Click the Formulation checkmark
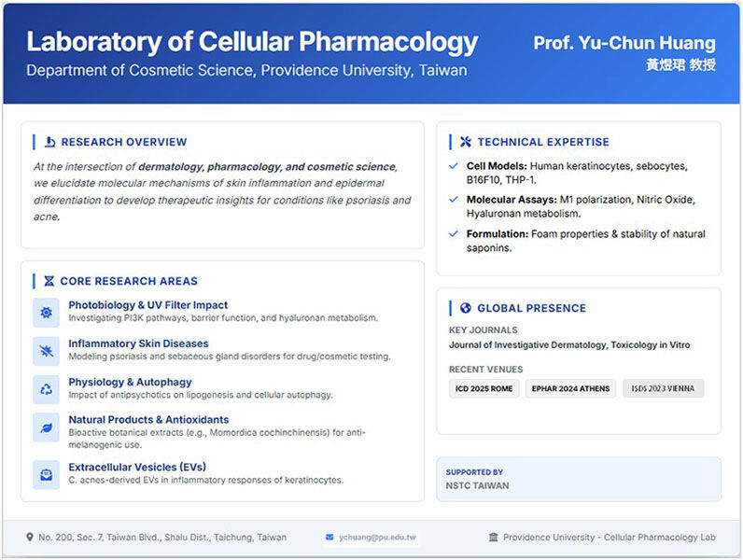This screenshot has height=560, width=743. [x=455, y=234]
